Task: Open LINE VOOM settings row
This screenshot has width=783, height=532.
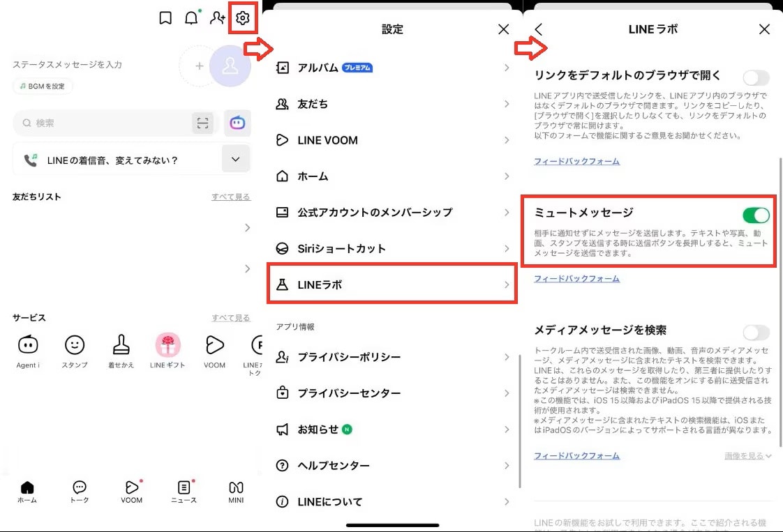Action: [x=392, y=139]
